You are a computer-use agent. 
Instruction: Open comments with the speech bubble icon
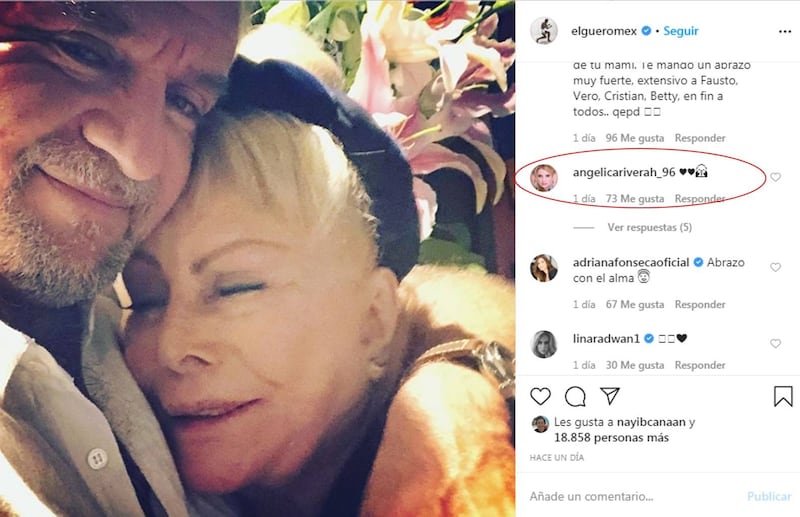[x=575, y=396]
